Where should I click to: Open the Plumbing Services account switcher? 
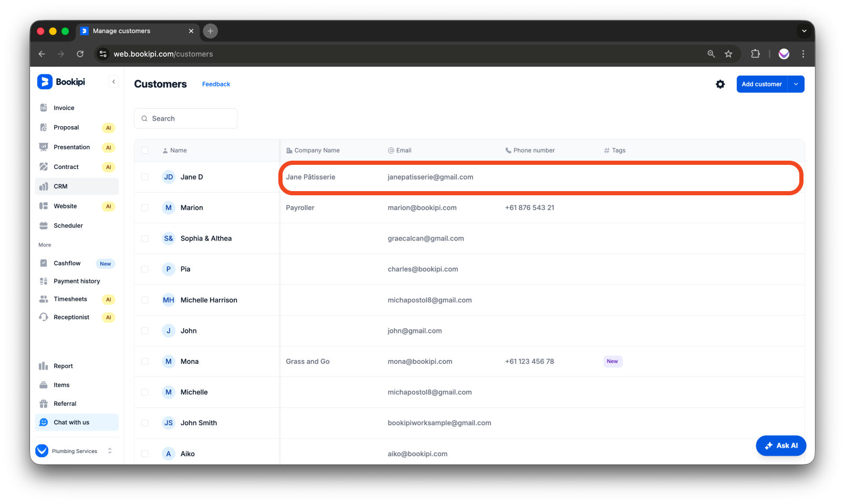pos(74,450)
